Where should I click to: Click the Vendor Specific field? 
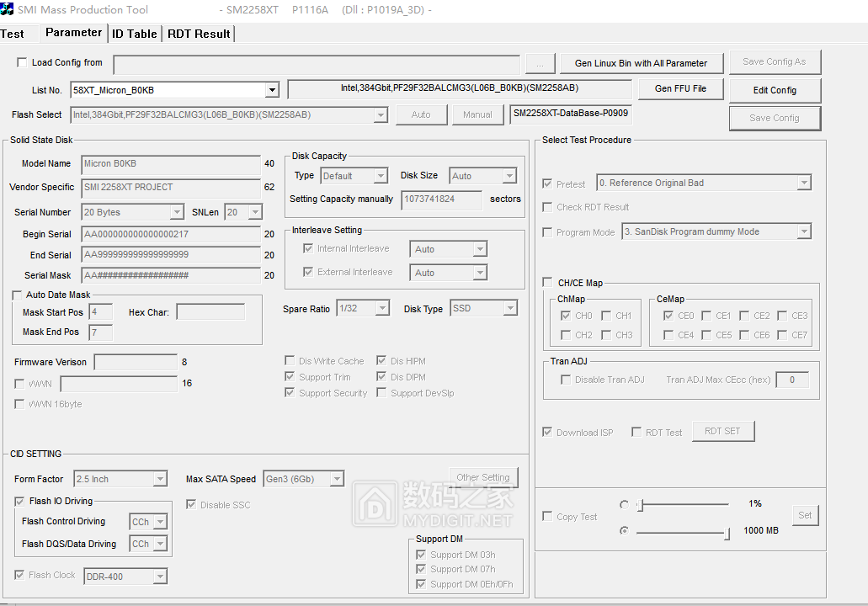171,188
